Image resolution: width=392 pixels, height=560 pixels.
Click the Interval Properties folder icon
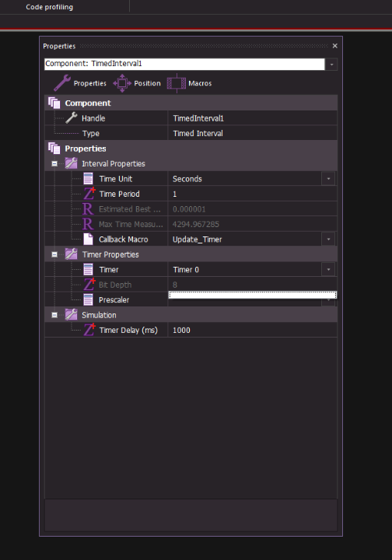coord(71,163)
